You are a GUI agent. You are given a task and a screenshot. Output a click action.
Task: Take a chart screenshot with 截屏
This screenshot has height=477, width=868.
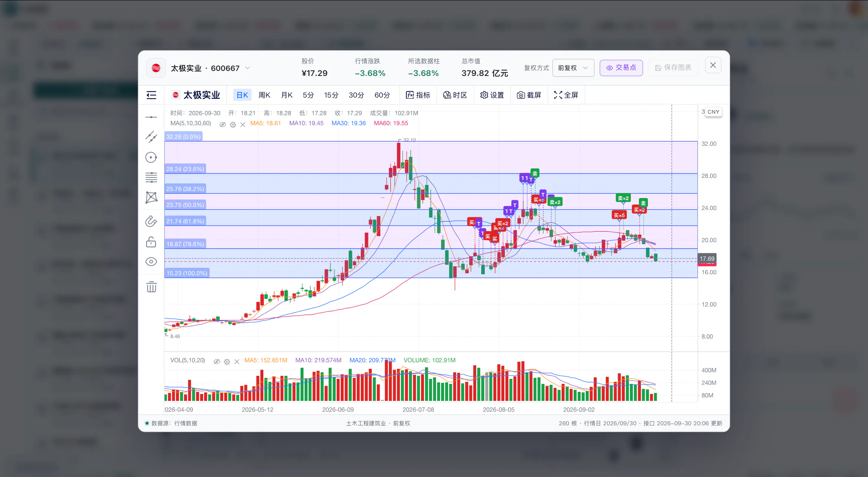529,95
